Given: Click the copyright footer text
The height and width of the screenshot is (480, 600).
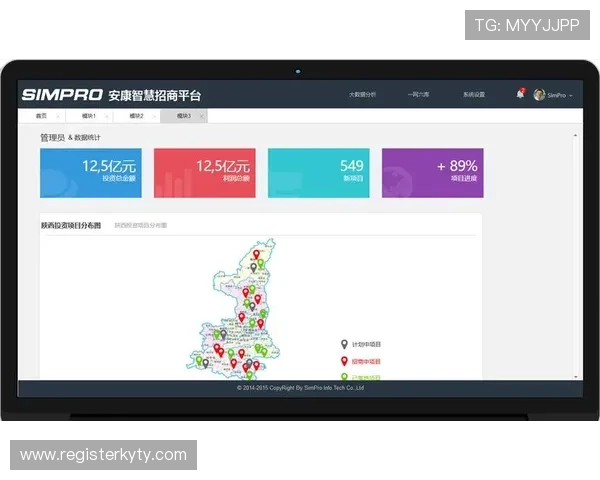Looking at the screenshot, I should click(300, 388).
